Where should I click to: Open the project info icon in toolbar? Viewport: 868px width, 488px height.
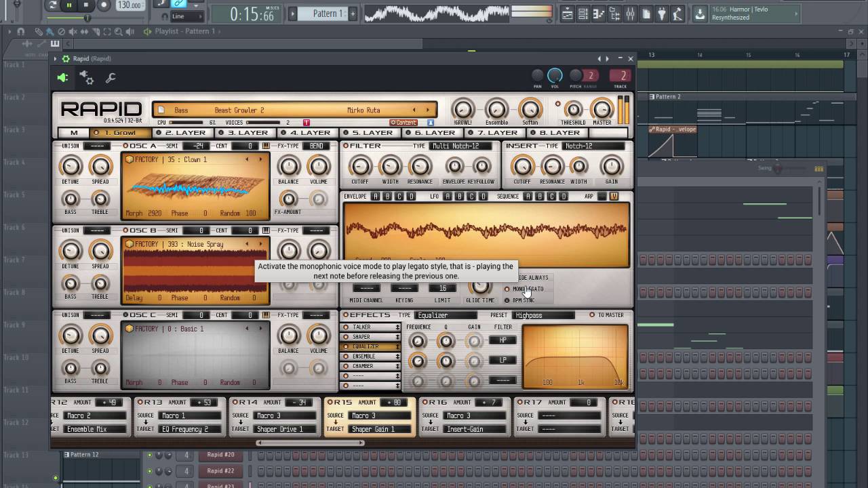click(646, 14)
